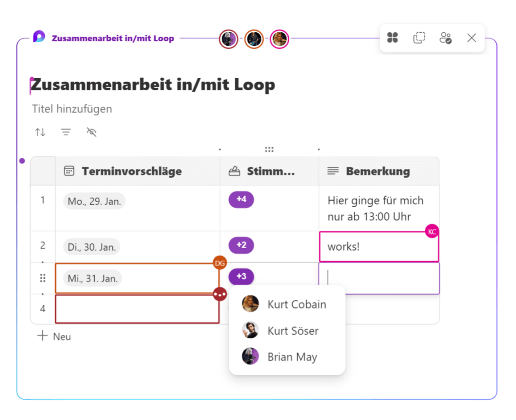Viewport: 516px width, 420px height.
Task: Toggle hidden columns eye icon
Action: (92, 132)
